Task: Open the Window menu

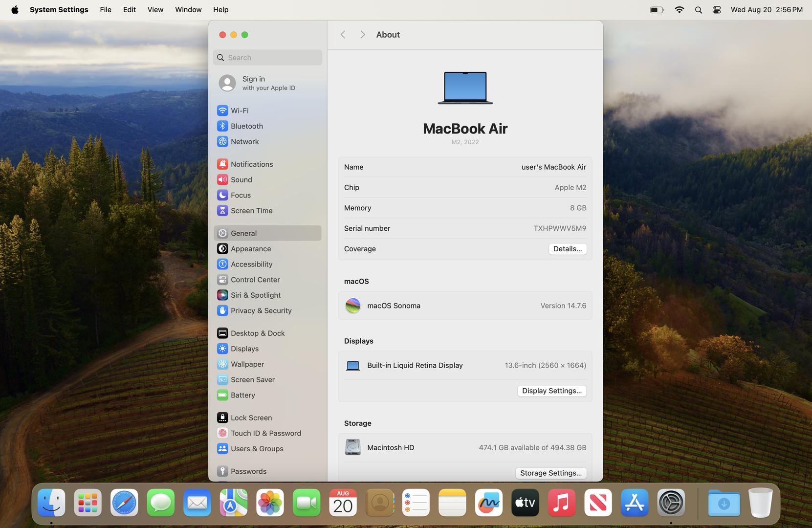Action: 188,10
